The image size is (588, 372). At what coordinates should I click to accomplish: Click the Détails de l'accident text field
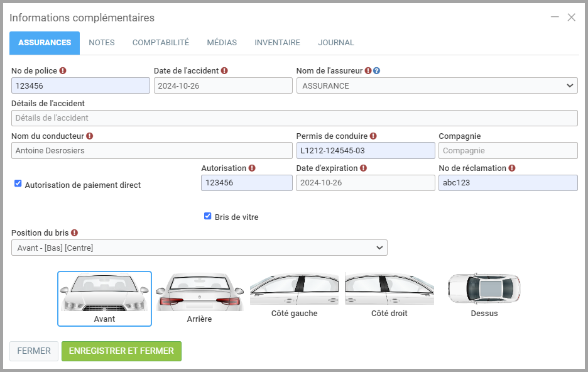(x=294, y=118)
